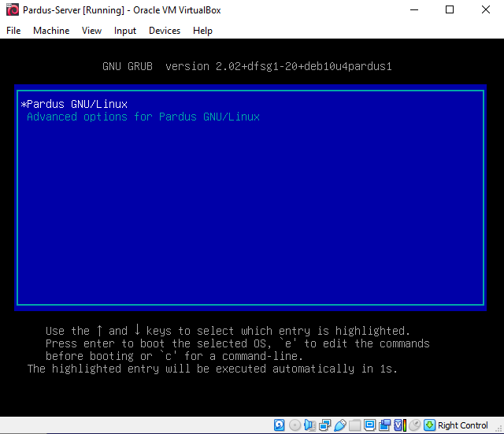Click the shared folders status icon
Viewport: 504px width, 434px height.
[x=354, y=425]
